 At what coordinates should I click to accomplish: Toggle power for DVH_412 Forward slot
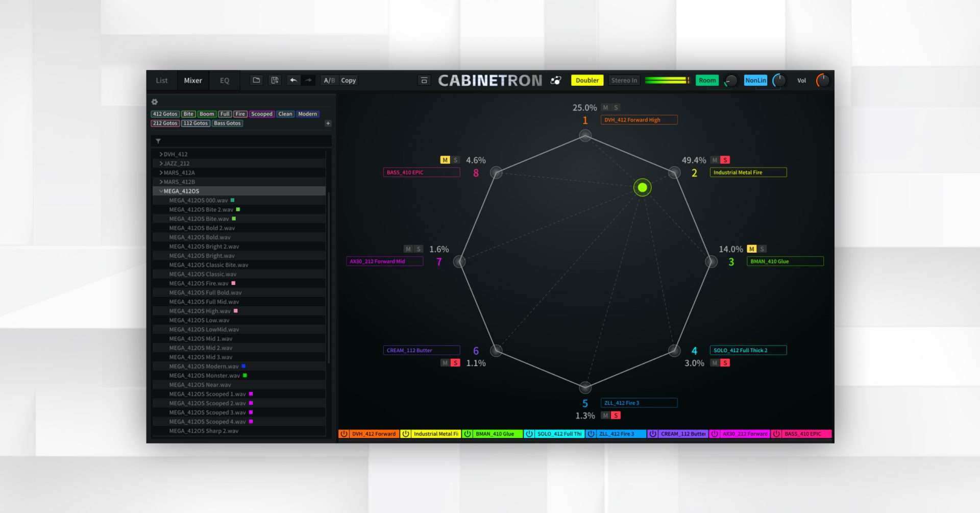(x=344, y=434)
